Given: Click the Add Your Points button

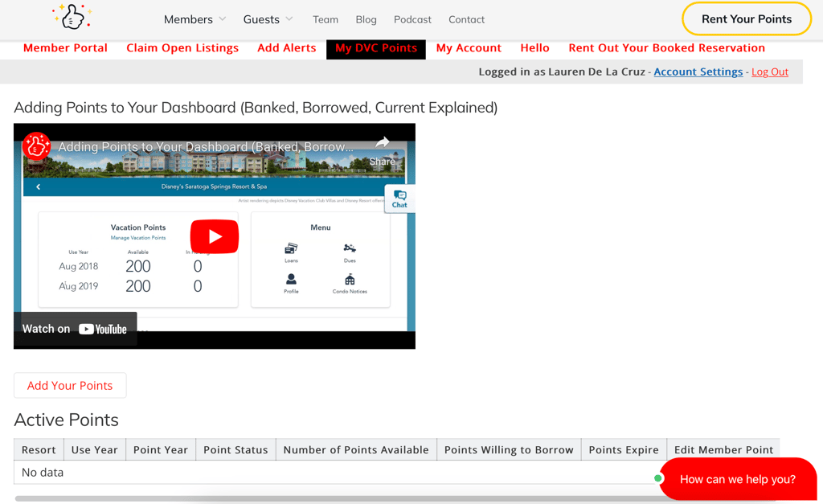Looking at the screenshot, I should click(x=70, y=385).
